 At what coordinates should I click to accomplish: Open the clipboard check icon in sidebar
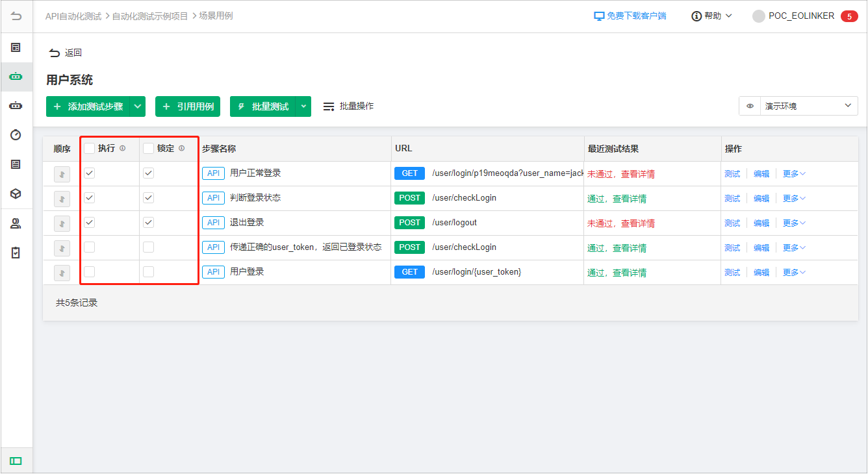click(16, 253)
